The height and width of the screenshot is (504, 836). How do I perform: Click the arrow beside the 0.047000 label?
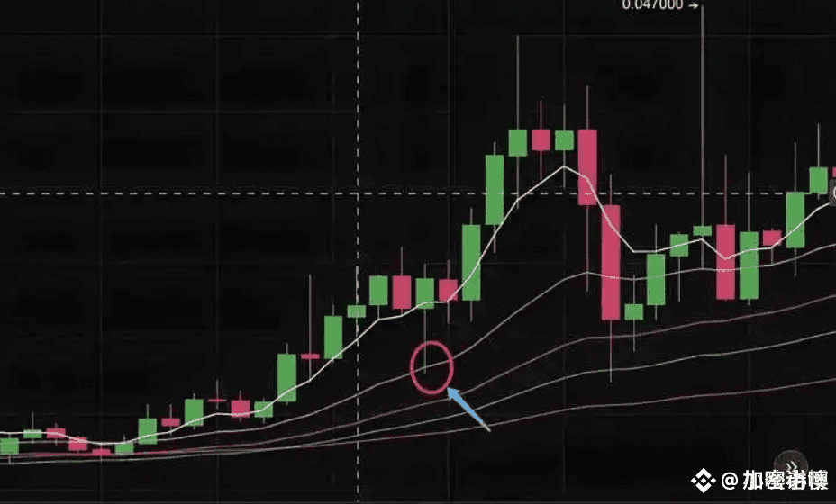(x=693, y=5)
